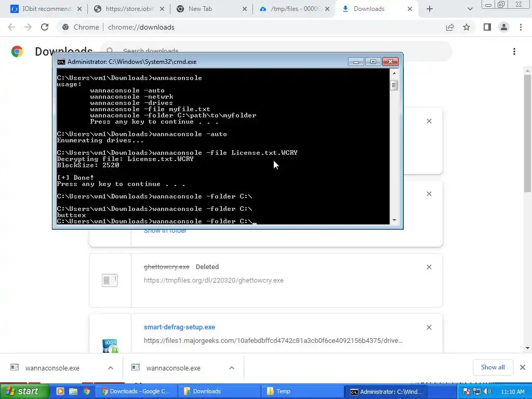This screenshot has width=532, height=399.
Task: Launch media player quick launch icon
Action: [x=60, y=391]
